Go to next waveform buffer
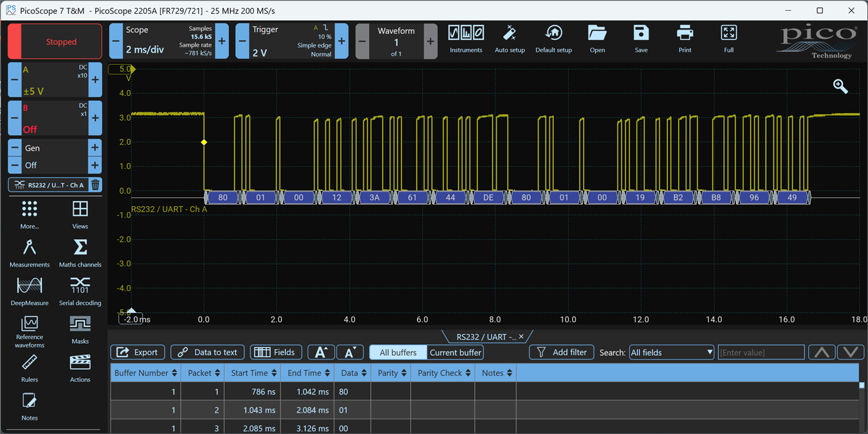The image size is (868, 434). [x=430, y=41]
